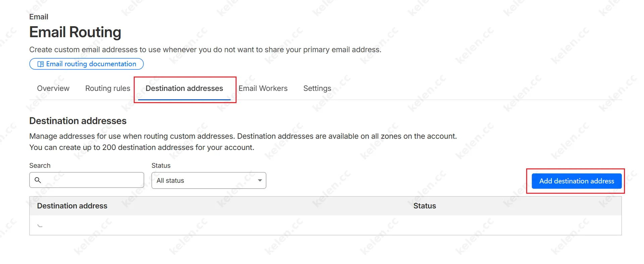Open the Email routing documentation link
Viewport: 644px width, 264px height.
click(x=91, y=64)
